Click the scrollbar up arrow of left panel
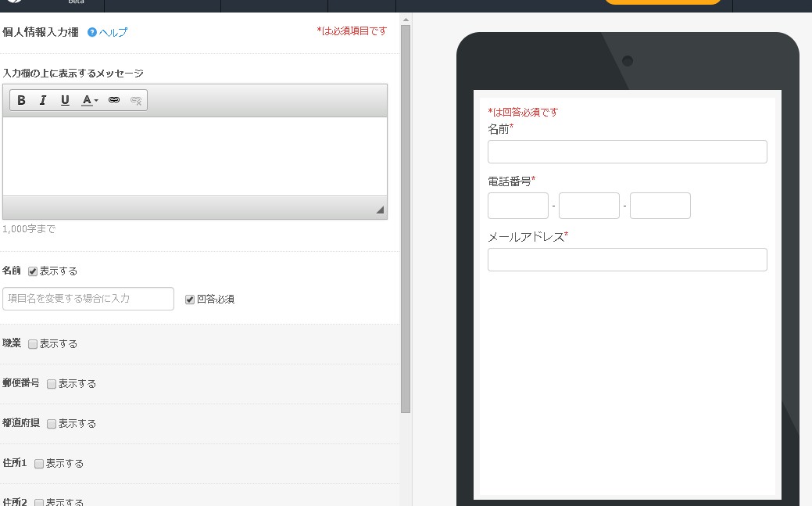812x506 pixels. (406, 20)
